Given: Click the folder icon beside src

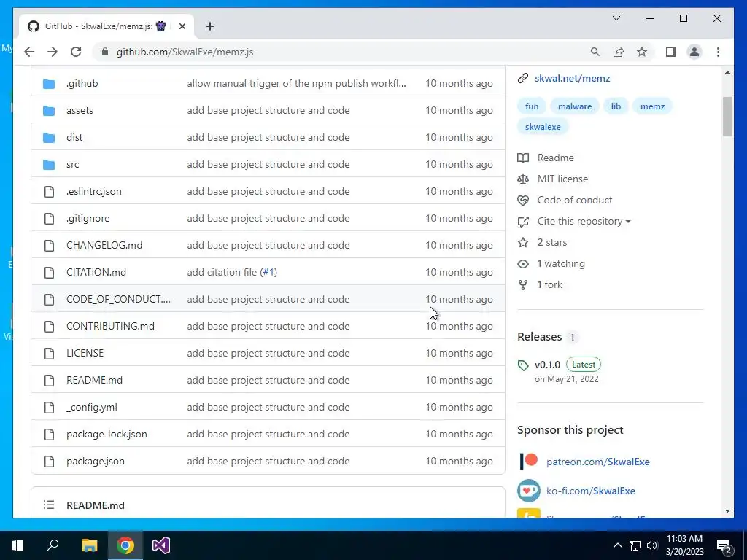Looking at the screenshot, I should (x=49, y=165).
